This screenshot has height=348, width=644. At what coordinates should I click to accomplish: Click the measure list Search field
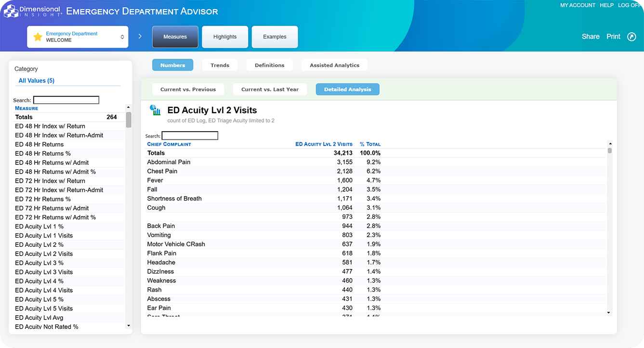pos(66,100)
